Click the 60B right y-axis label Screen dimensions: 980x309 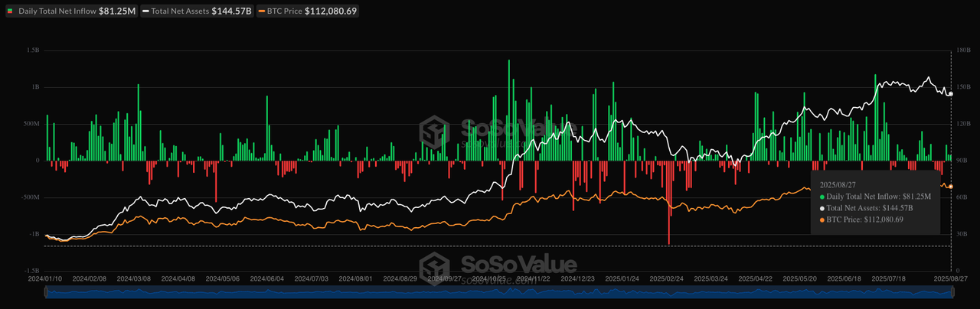962,197
